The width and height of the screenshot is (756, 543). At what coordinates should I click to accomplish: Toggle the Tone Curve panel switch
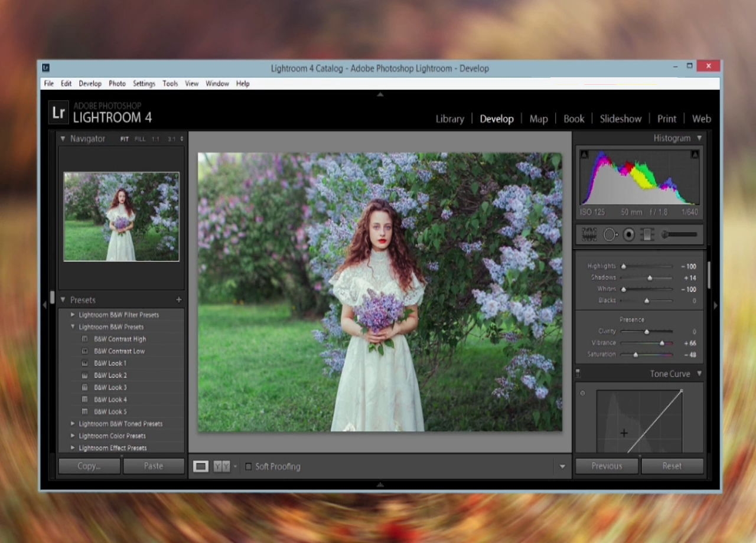[x=578, y=374]
